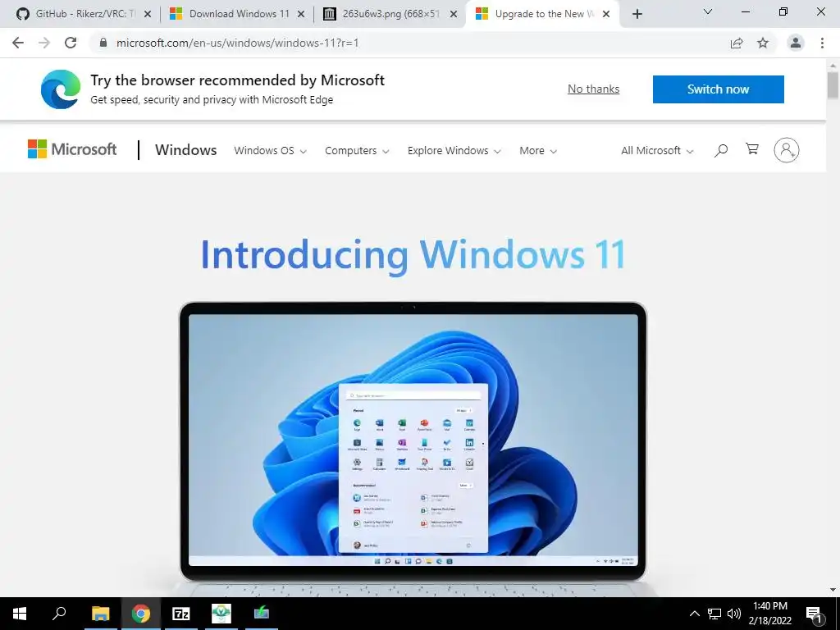
Task: Open the Windows Start menu
Action: click(x=20, y=614)
